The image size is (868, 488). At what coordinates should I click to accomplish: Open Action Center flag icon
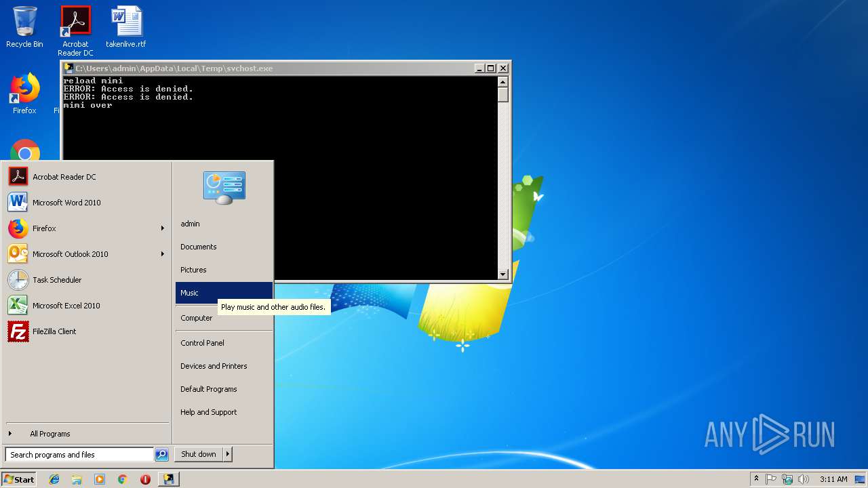pos(771,479)
